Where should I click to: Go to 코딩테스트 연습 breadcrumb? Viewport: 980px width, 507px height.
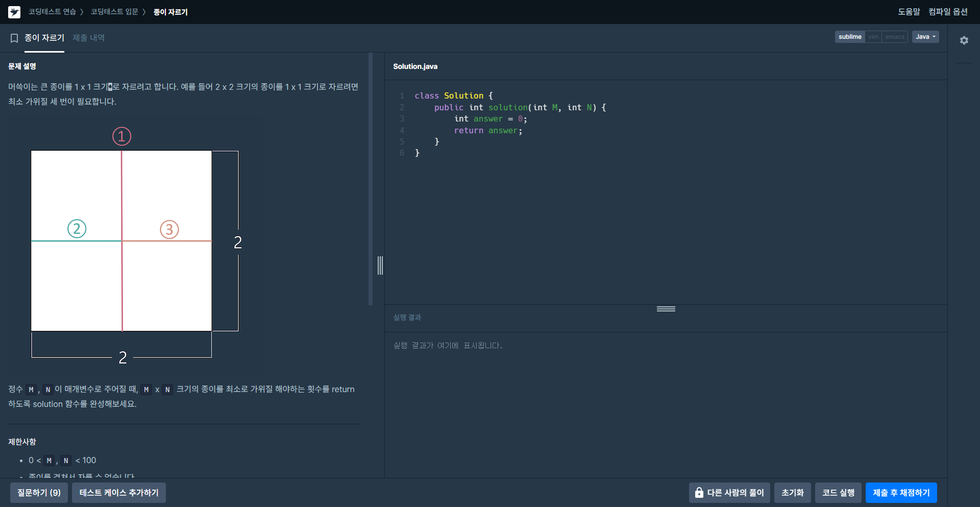[52, 12]
